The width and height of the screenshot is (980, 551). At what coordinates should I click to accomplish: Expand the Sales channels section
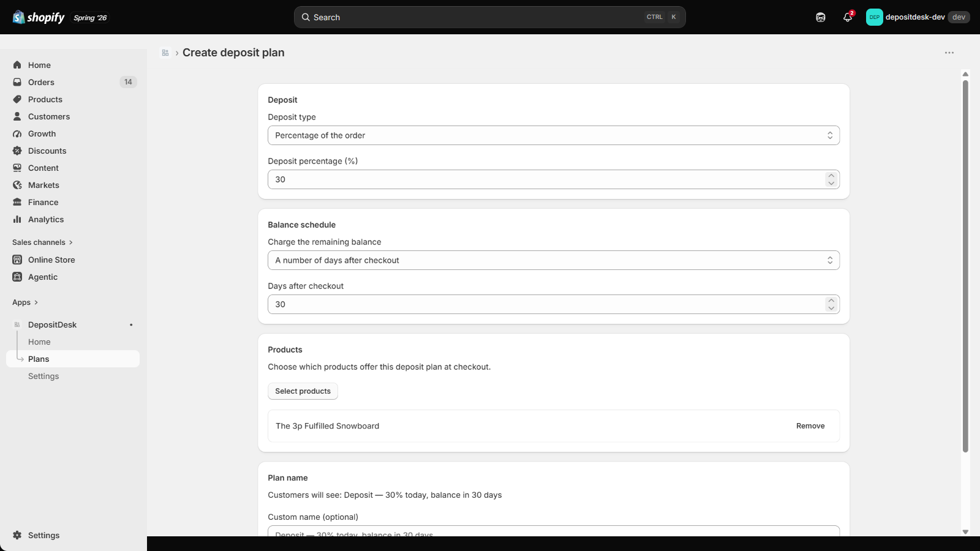[42, 242]
